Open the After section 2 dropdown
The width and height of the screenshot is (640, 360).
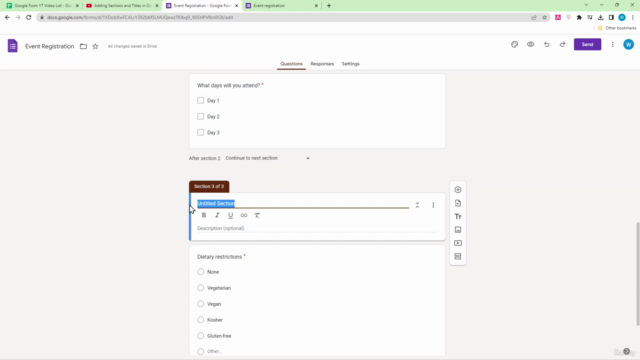pyautogui.click(x=267, y=158)
